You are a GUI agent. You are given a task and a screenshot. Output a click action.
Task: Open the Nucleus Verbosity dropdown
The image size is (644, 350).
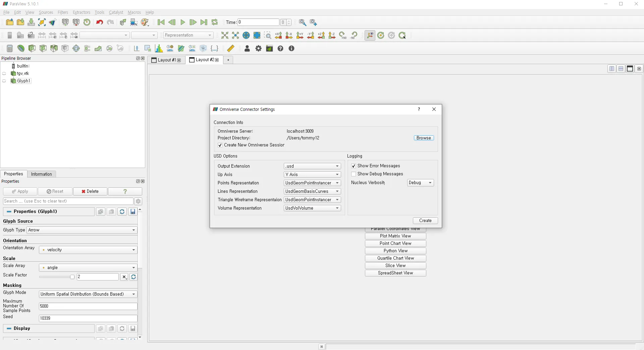click(420, 183)
